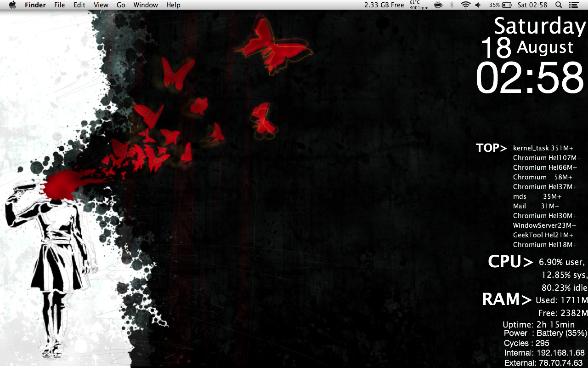
Task: Open the Help menu
Action: pos(173,5)
